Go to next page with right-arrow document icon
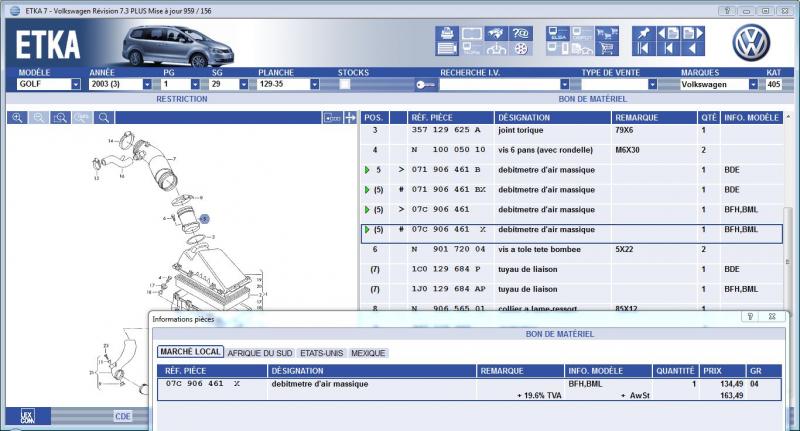The width and height of the screenshot is (800, 431). pyautogui.click(x=692, y=34)
